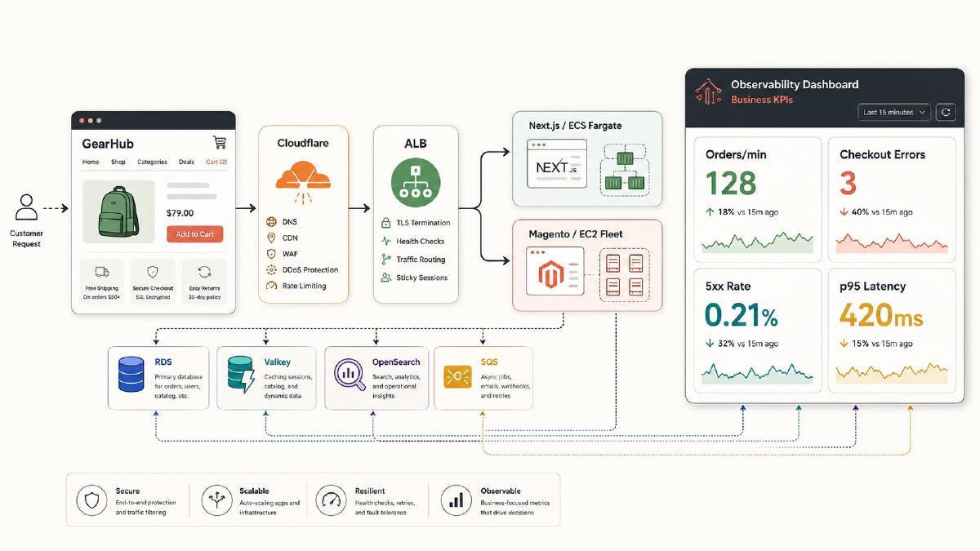The height and width of the screenshot is (551, 980).
Task: Click the ECS Fargate green containers icon
Action: (x=623, y=170)
